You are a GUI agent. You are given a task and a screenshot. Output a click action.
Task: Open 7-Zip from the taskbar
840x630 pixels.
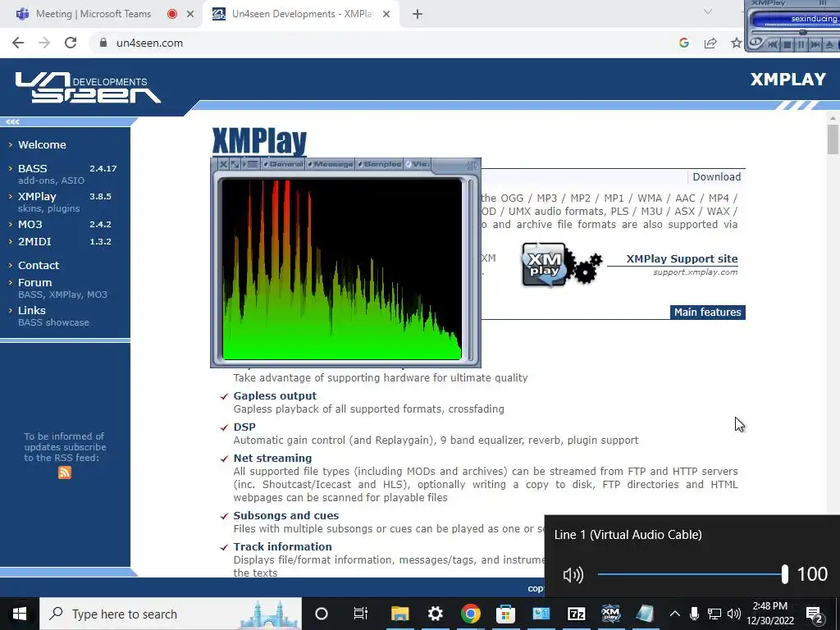[576, 614]
